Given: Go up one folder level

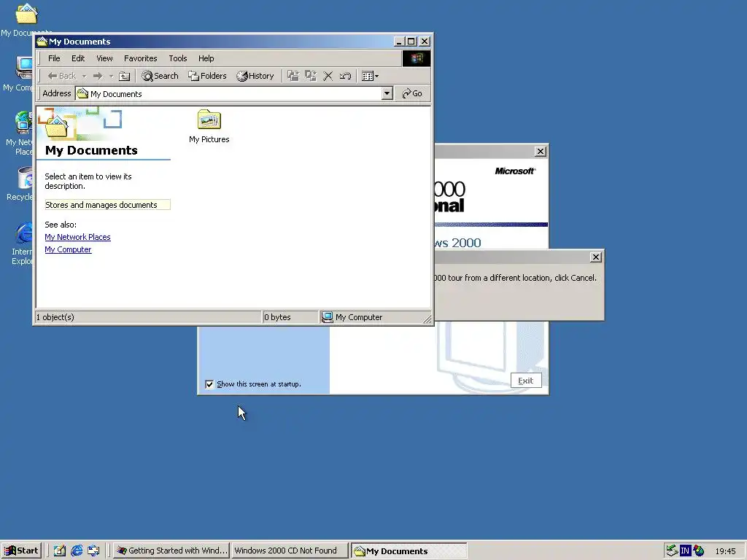Looking at the screenshot, I should click(x=124, y=76).
